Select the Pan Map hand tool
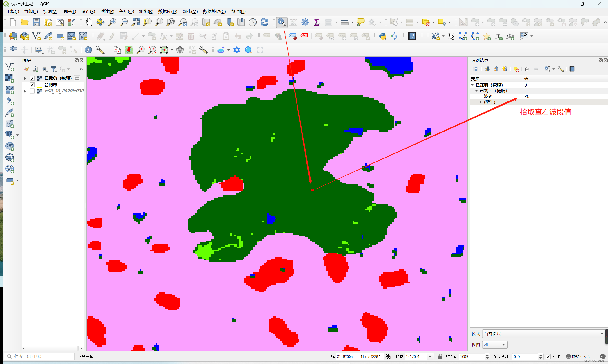 (x=89, y=22)
